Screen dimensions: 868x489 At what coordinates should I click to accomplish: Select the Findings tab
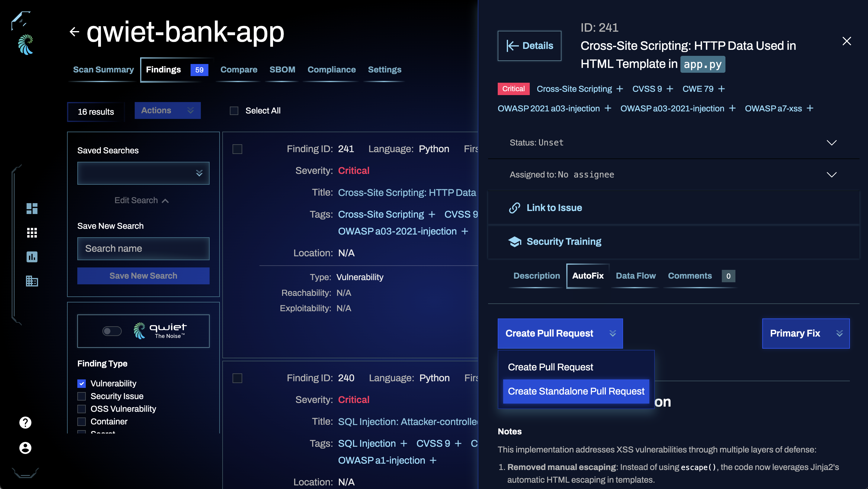(x=177, y=70)
